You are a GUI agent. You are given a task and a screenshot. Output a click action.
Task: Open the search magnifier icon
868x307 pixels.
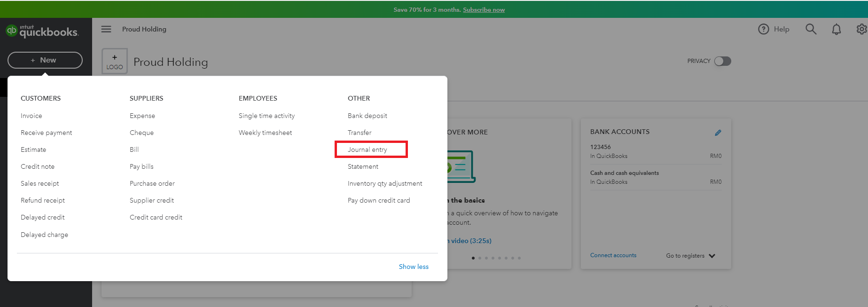point(811,29)
